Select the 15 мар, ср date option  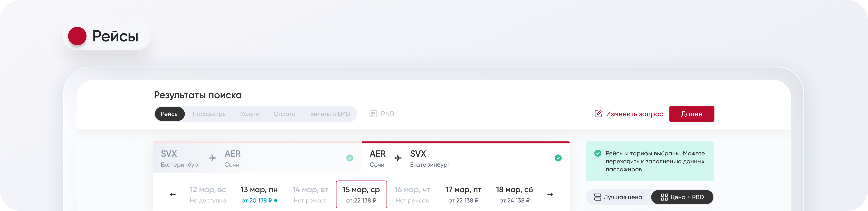click(x=361, y=195)
